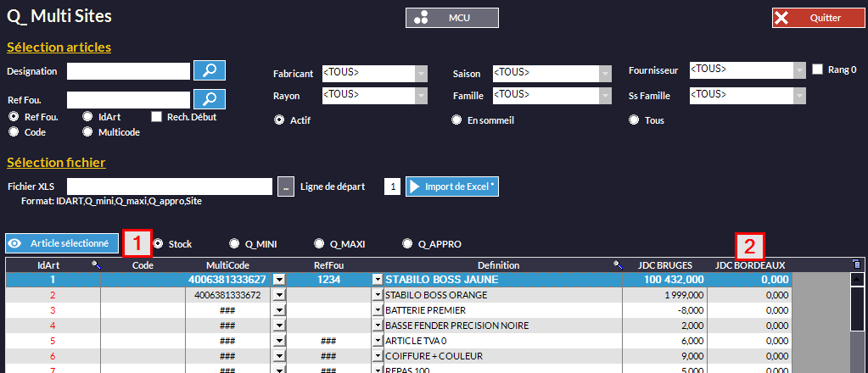Enable the Rang 0 checkbox
868x373 pixels.
click(x=818, y=70)
